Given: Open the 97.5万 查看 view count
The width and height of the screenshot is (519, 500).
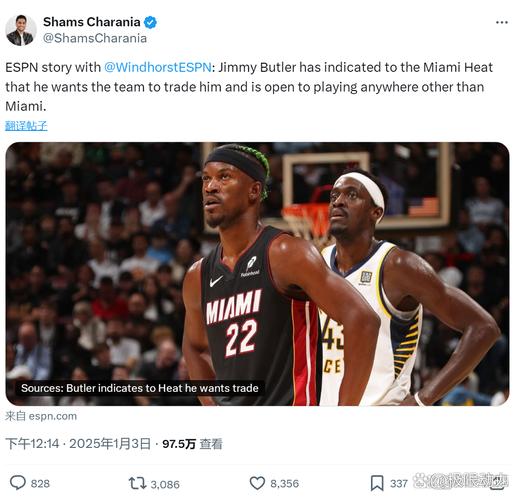Looking at the screenshot, I should pos(192,444).
